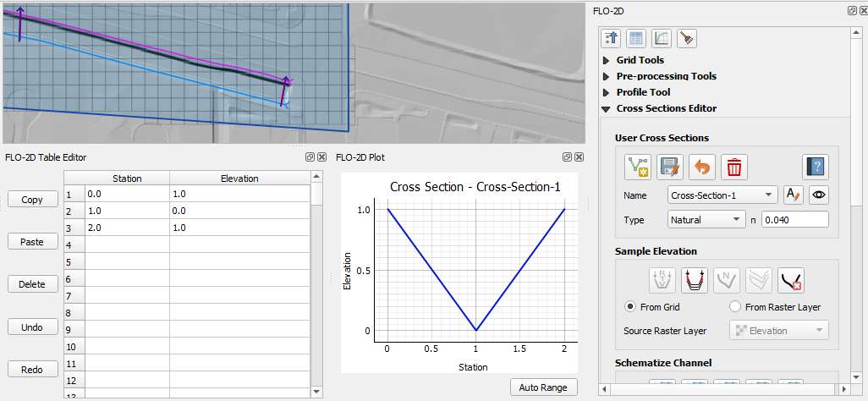Viewport: 868px width, 401px height.
Task: Click the sample bank elevation icon
Action: [693, 278]
